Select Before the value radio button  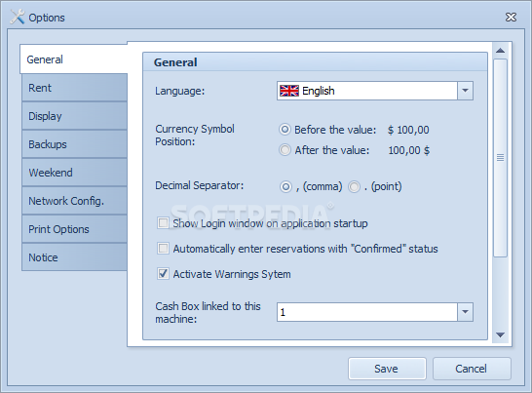click(x=285, y=130)
